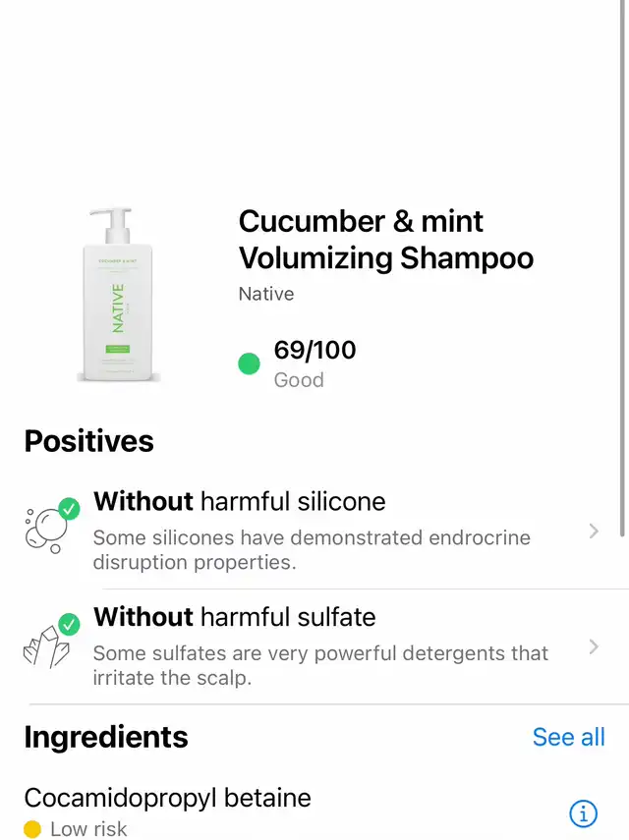The image size is (629, 840).
Task: Open info for Cocamidopropyl betaine
Action: click(x=583, y=813)
